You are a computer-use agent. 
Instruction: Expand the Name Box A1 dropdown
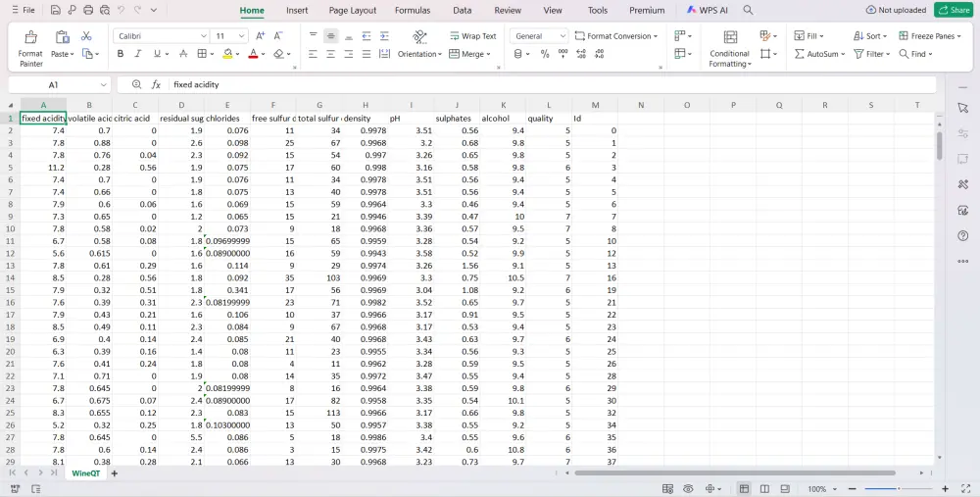click(103, 84)
